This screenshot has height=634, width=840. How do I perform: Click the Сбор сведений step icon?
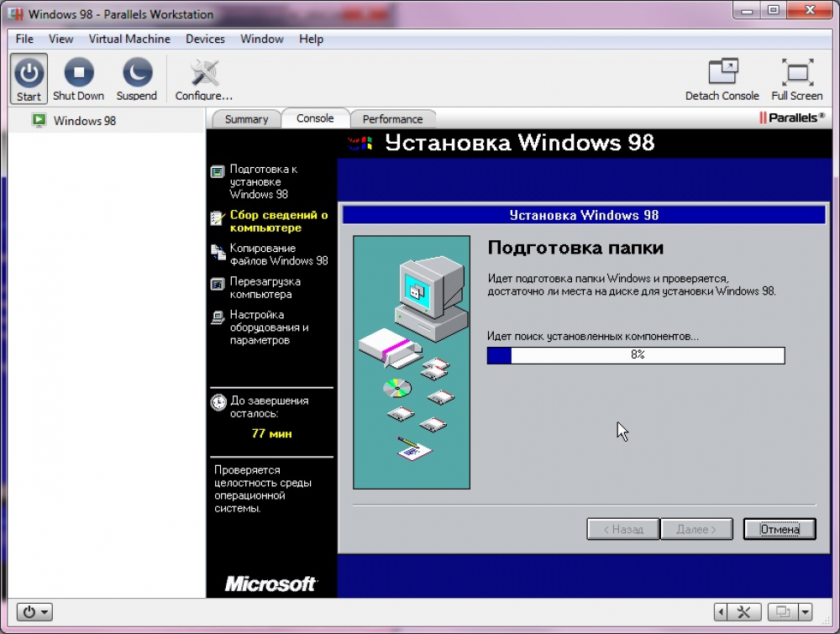pos(217,218)
